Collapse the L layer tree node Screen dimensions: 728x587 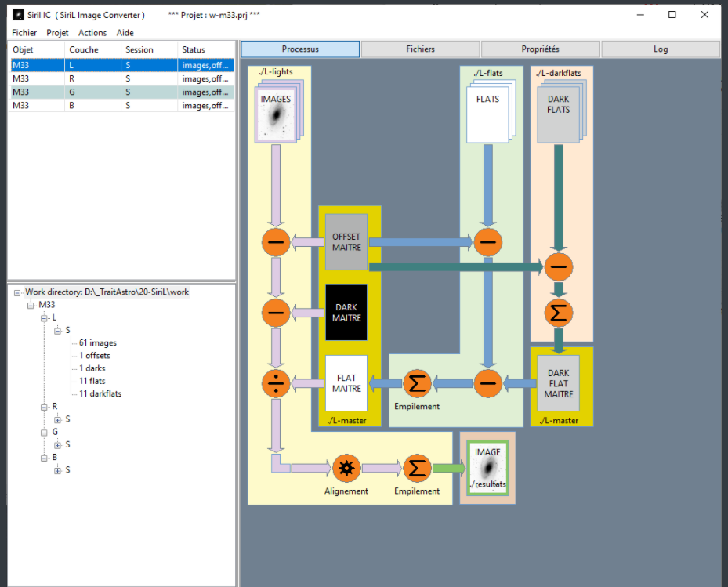[44, 318]
